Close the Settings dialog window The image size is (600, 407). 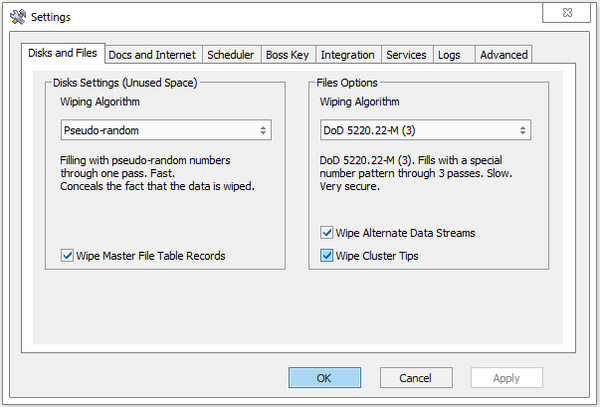566,13
